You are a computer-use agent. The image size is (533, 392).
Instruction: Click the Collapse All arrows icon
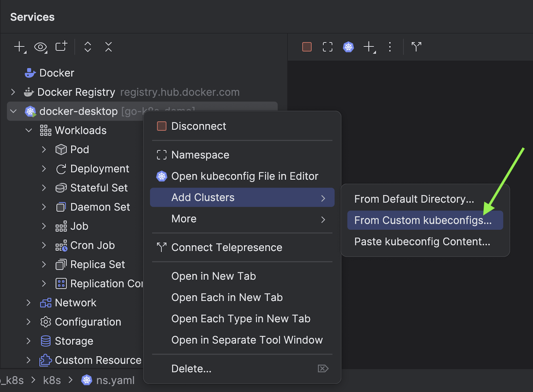[108, 47]
